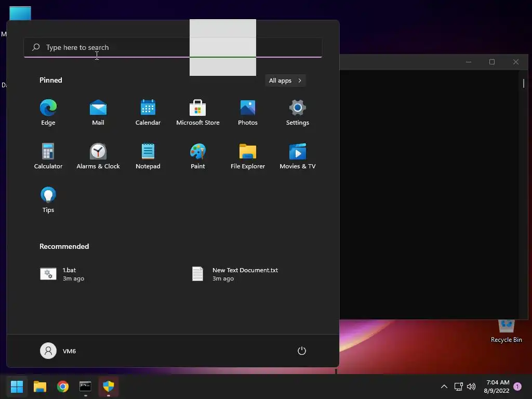Viewport: 532px width, 399px height.
Task: Open File Explorer from the taskbar
Action: pyautogui.click(x=39, y=387)
